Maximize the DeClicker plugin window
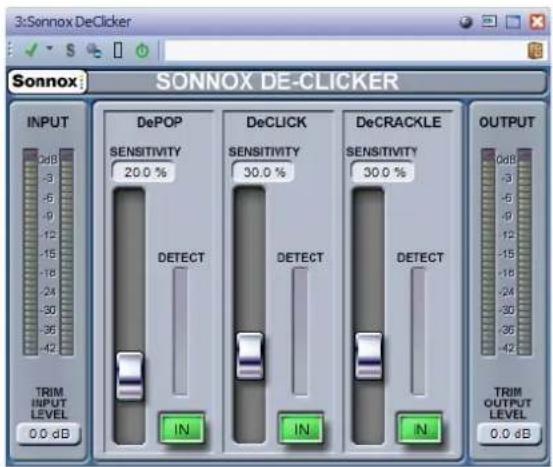Screen dimensions: 553x467 tap(513, 22)
